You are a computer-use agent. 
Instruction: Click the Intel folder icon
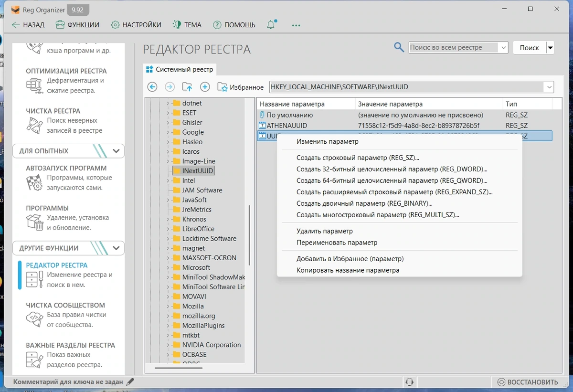pos(176,180)
